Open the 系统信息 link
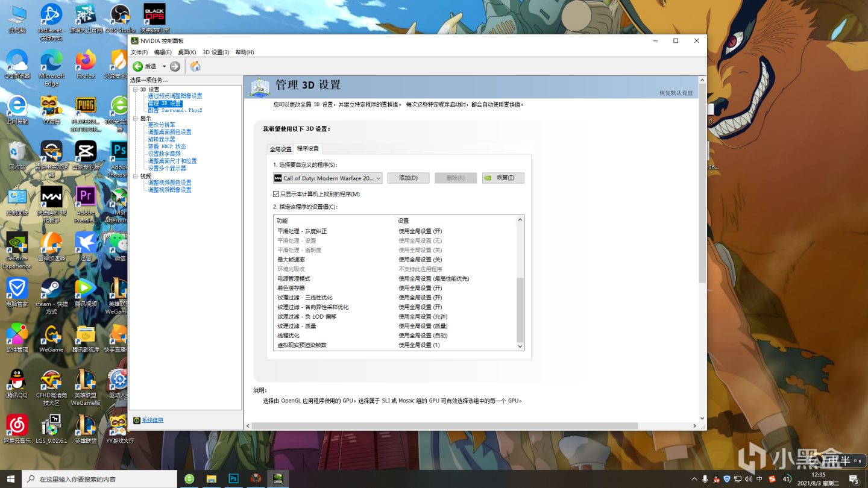 click(153, 420)
